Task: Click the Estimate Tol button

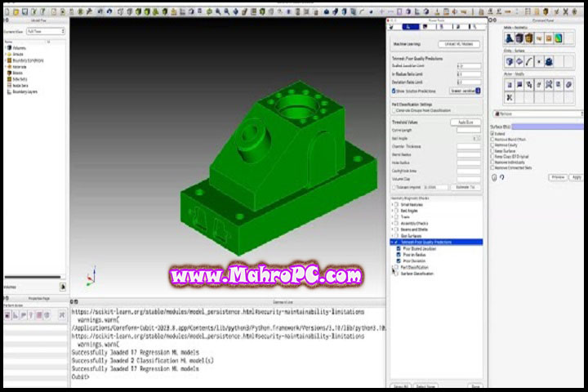Action: [465, 187]
